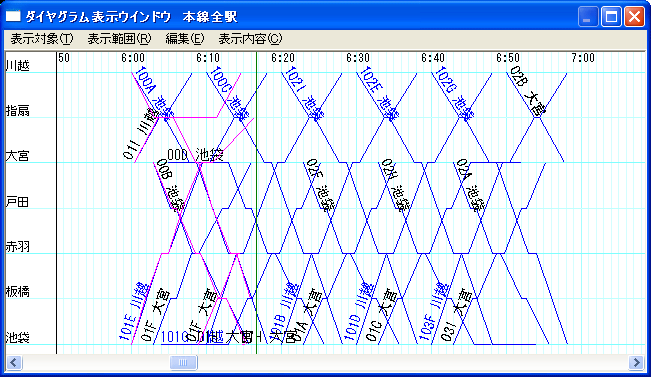Maximize the diagram window
The width and height of the screenshot is (651, 377).
tap(611, 17)
